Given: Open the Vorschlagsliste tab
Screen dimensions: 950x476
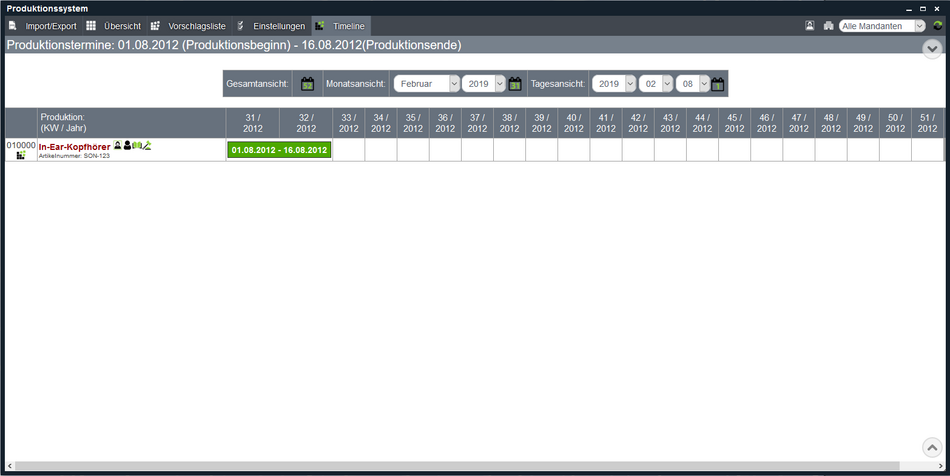Looking at the screenshot, I should click(x=188, y=25).
